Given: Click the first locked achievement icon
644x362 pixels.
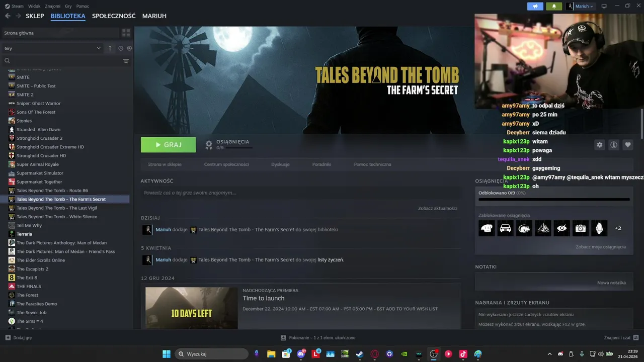Looking at the screenshot, I should 487,228.
